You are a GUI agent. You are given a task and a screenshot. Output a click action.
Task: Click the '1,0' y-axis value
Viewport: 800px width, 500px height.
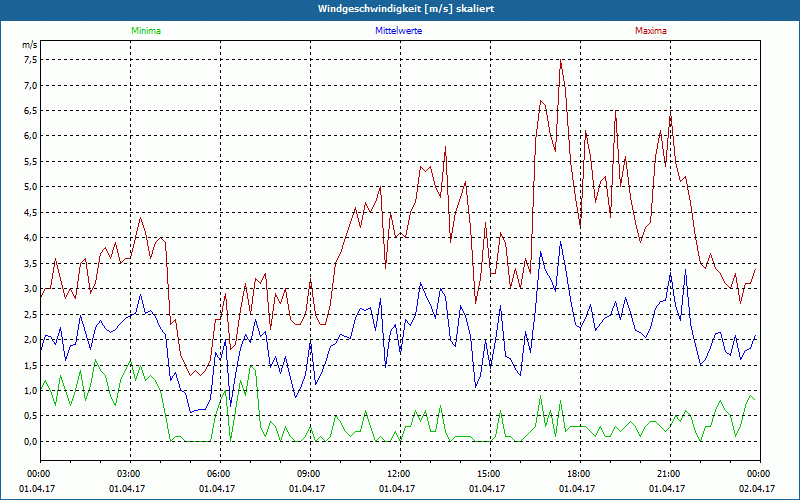31,391
